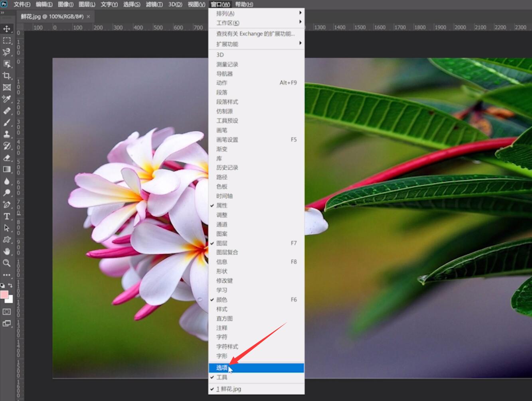Screen dimensions: 532x401
Task: Select the History Brush tool
Action: click(7, 146)
